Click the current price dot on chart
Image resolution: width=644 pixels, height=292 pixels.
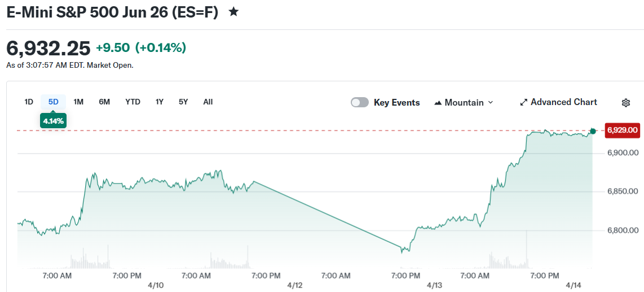pos(593,131)
